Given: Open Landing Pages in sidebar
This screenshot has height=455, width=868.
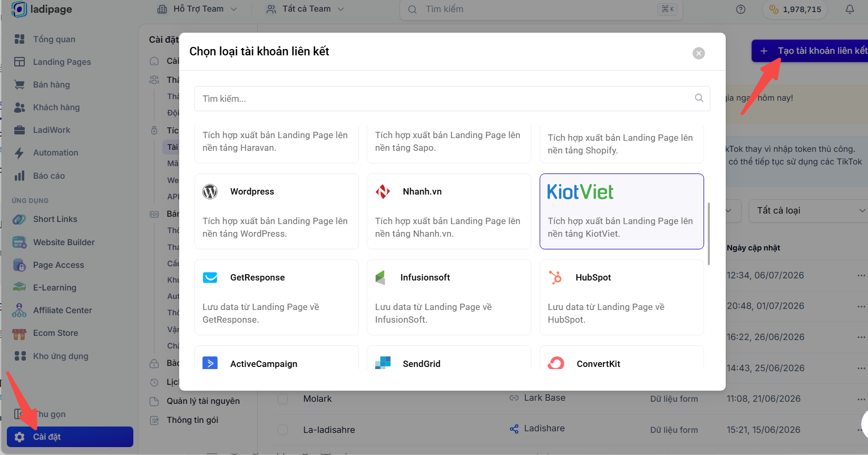Looking at the screenshot, I should (62, 62).
